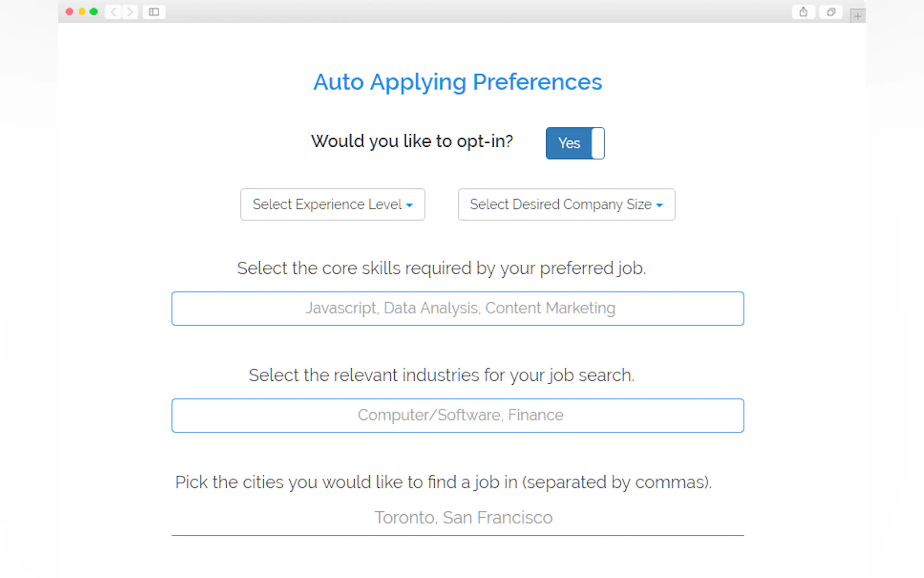Click the relevant industries input field
The height and width of the screenshot is (578, 924).
pyautogui.click(x=458, y=416)
